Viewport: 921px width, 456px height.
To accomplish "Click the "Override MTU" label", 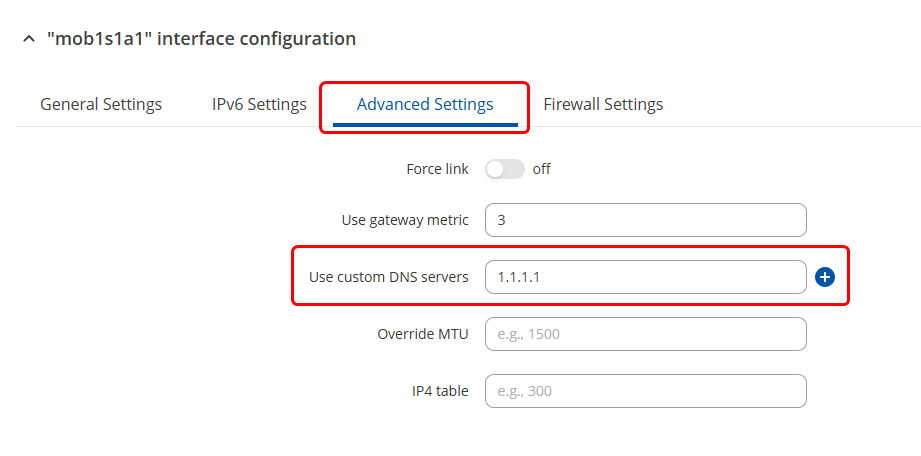I will point(423,334).
